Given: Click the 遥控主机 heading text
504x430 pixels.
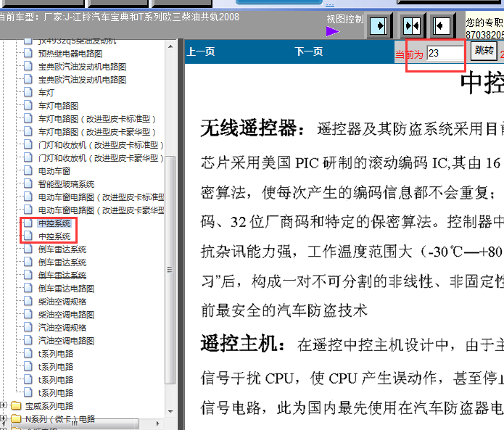Looking at the screenshot, I should (x=242, y=344).
